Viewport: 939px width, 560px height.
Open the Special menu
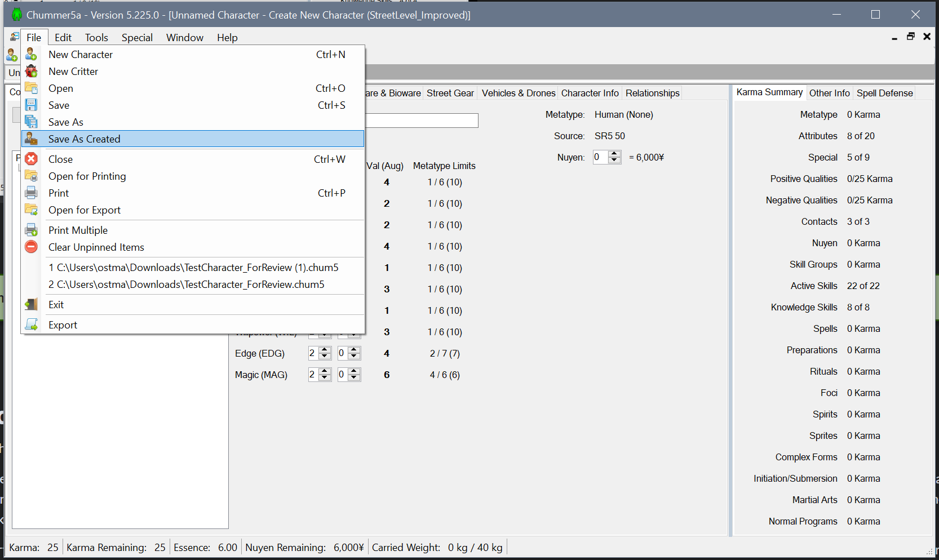click(137, 37)
